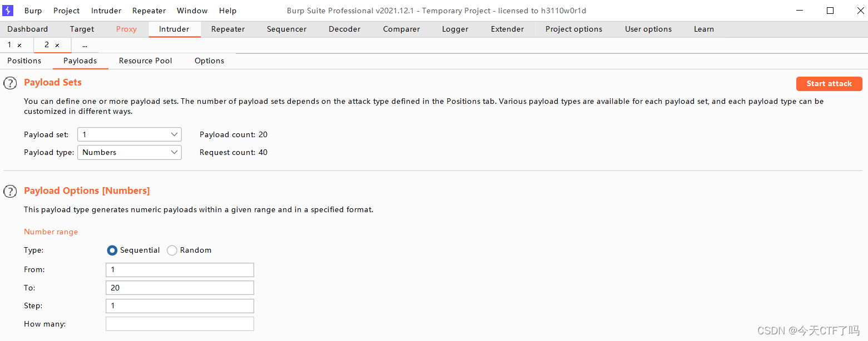Viewport: 868px width, 341px height.
Task: Open the Project menu
Action: click(x=67, y=11)
